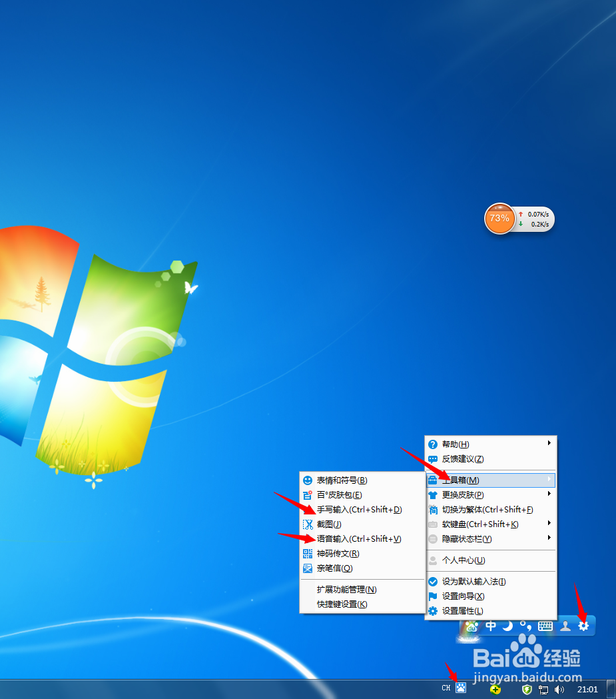Click the user account silhouette icon
Screen dimensions: 616x699
coord(565,626)
